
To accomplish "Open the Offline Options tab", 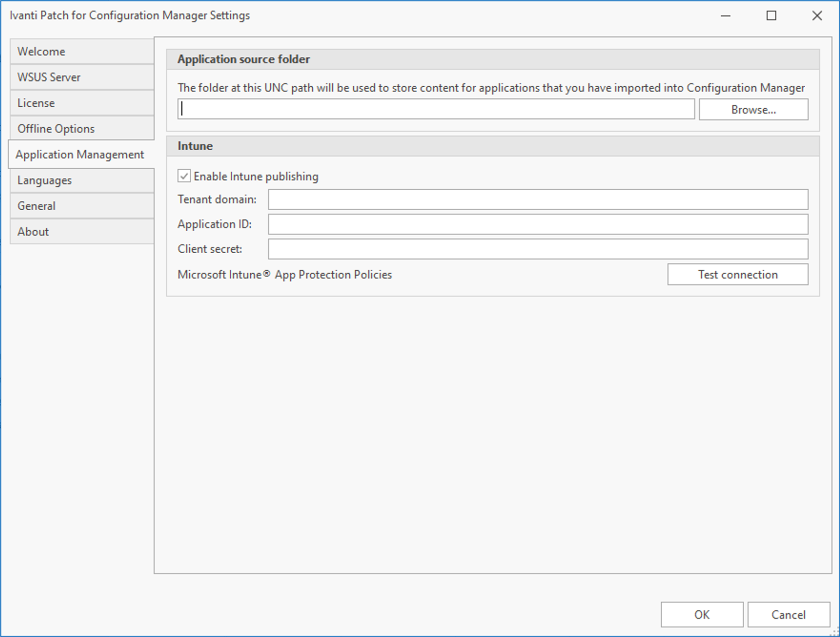I will pyautogui.click(x=81, y=129).
